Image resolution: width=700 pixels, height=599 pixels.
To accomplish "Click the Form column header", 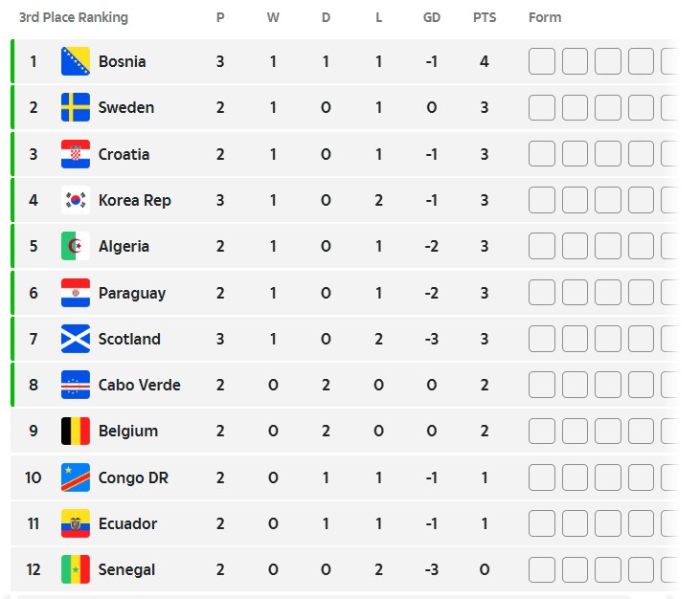I will tap(545, 17).
